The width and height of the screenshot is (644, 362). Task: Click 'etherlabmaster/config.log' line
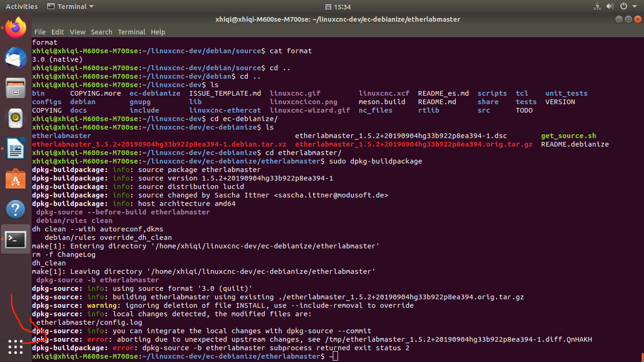(89, 322)
